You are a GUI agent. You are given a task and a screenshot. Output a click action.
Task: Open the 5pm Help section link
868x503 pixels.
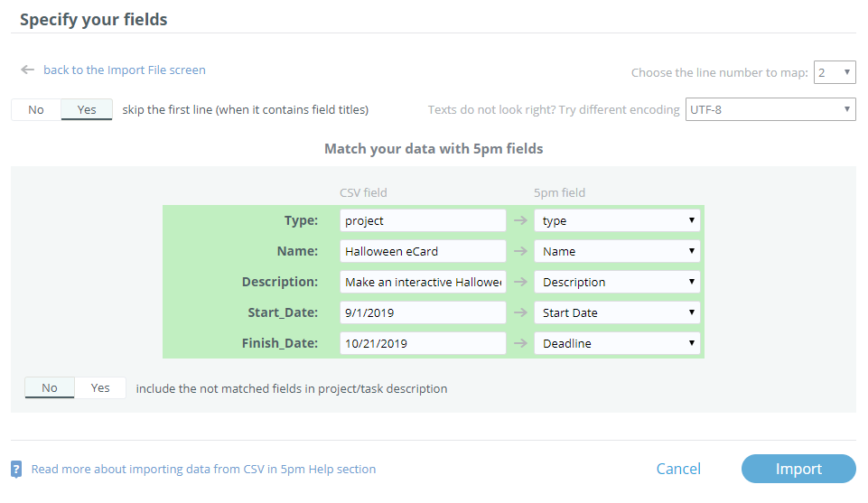point(203,469)
